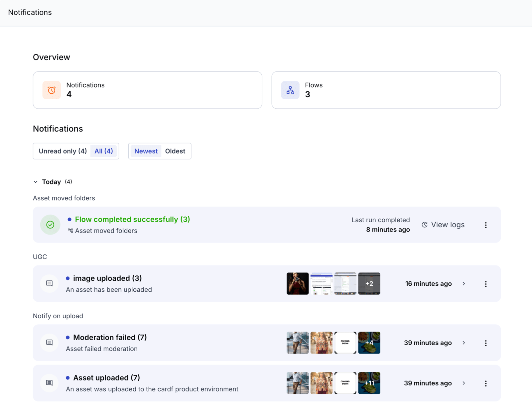Open second screenshot thumbnail in image uploaded

pos(322,284)
